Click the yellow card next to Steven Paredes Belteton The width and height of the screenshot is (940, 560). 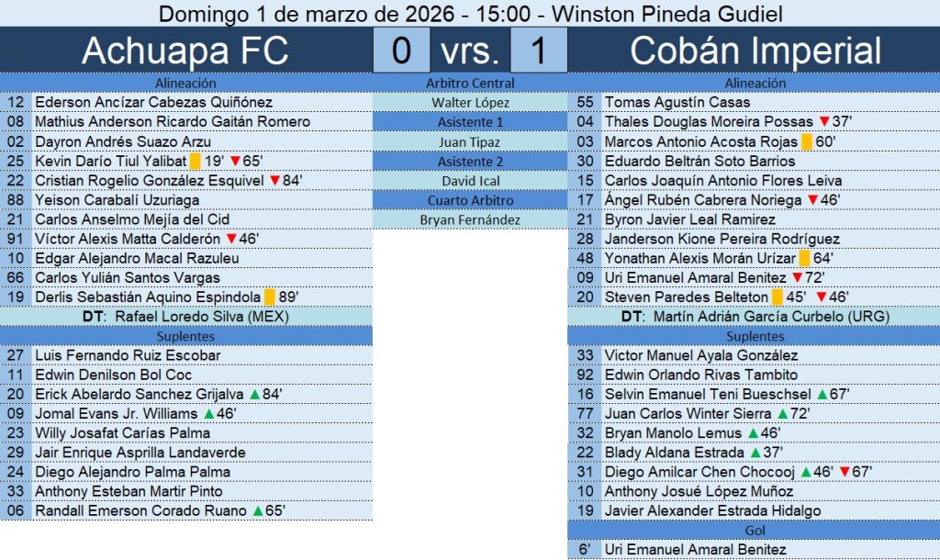(777, 297)
